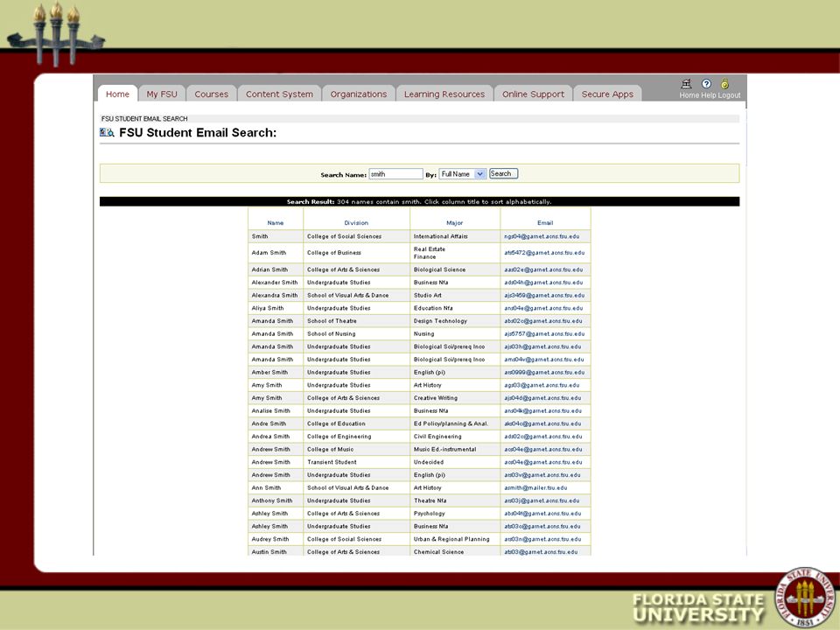Open the My FSU tab
This screenshot has width=840, height=630.
tap(162, 94)
